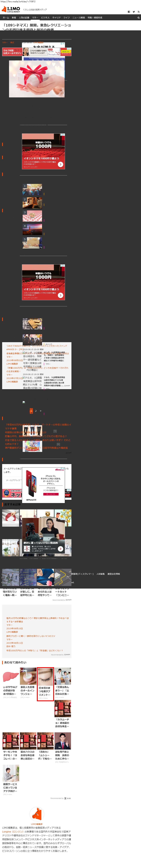
Task: Open サーモンやホタテも ヨコレイ article card
Action: (x=10, y=747)
